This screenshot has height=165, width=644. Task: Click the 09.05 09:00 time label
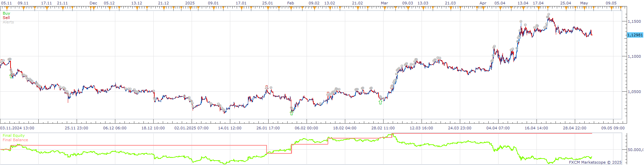613,128
